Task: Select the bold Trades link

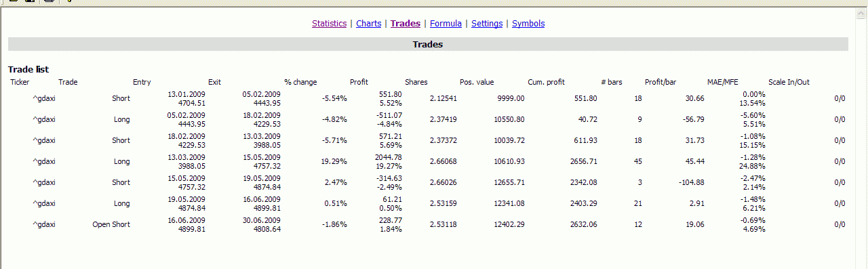Action: 406,24
